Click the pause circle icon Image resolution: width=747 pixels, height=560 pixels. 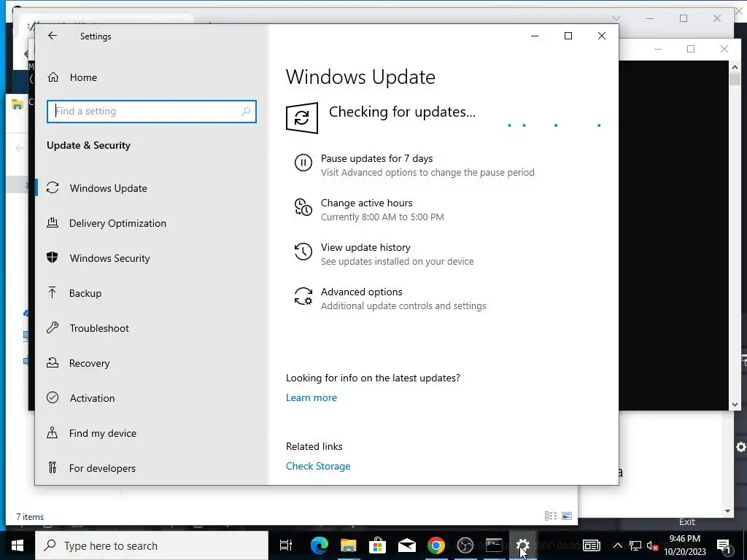303,163
